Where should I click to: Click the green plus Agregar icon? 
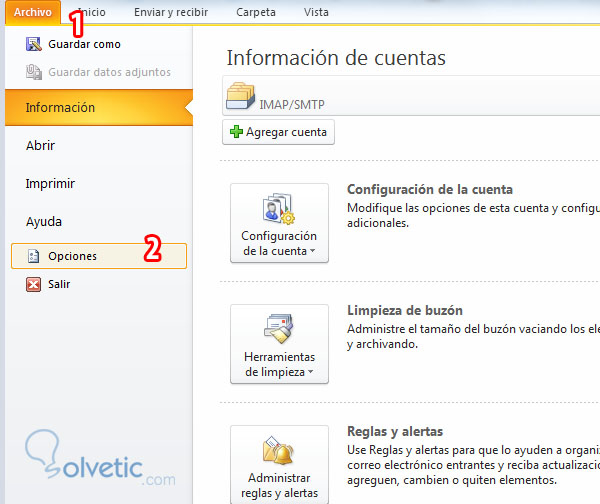(236, 132)
